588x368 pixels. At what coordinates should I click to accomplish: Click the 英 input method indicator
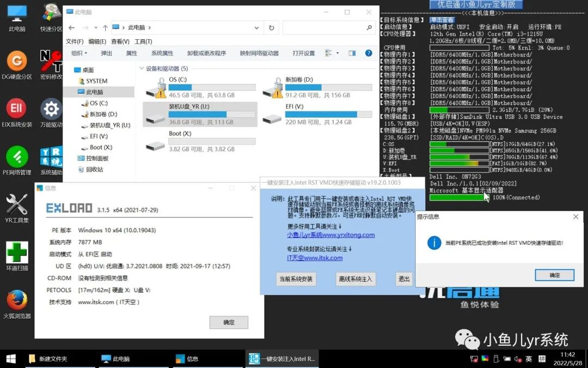(529, 359)
